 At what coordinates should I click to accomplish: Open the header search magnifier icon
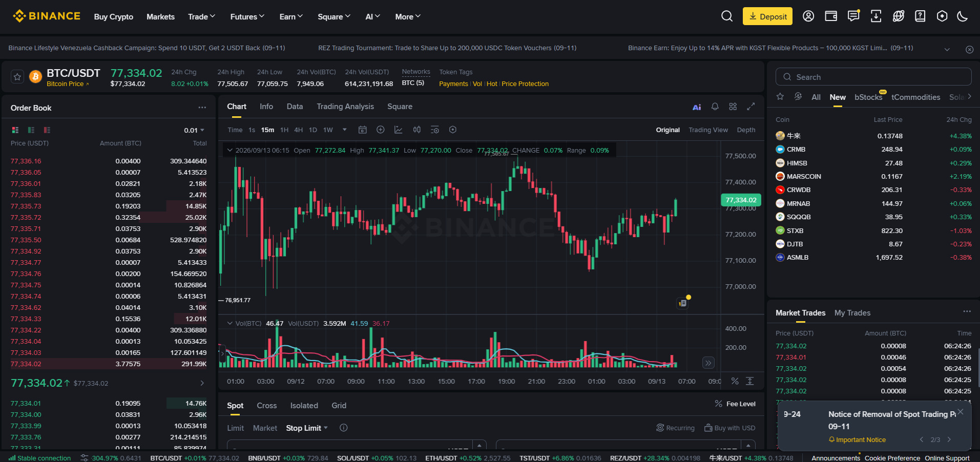pyautogui.click(x=726, y=16)
